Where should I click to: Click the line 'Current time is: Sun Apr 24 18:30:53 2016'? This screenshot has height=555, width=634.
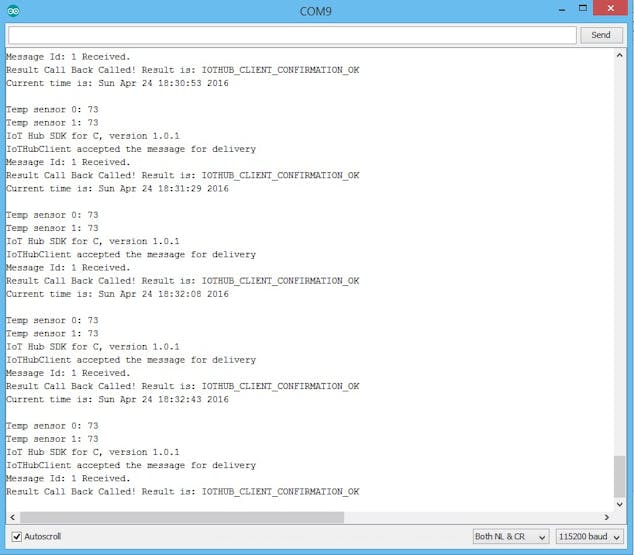click(x=117, y=83)
